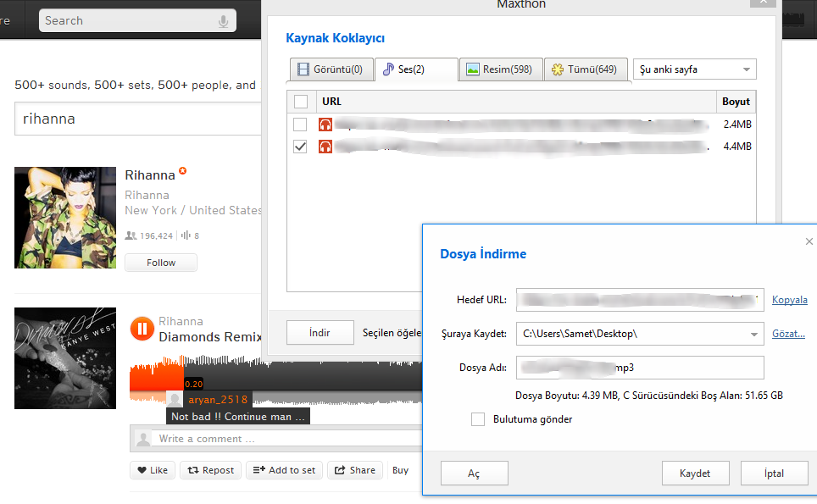Click the user avatar beside Write a comment
Viewport: 817px width, 504px height.
(142, 439)
